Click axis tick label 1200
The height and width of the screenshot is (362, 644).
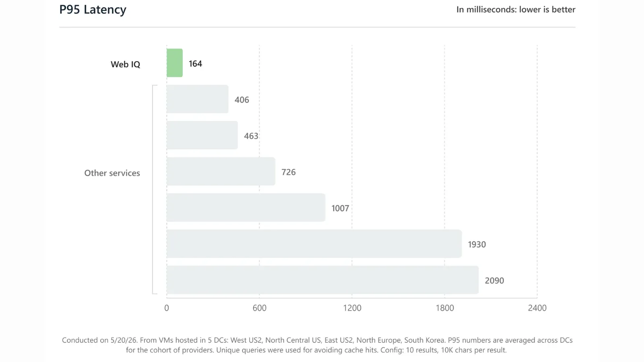pos(352,308)
